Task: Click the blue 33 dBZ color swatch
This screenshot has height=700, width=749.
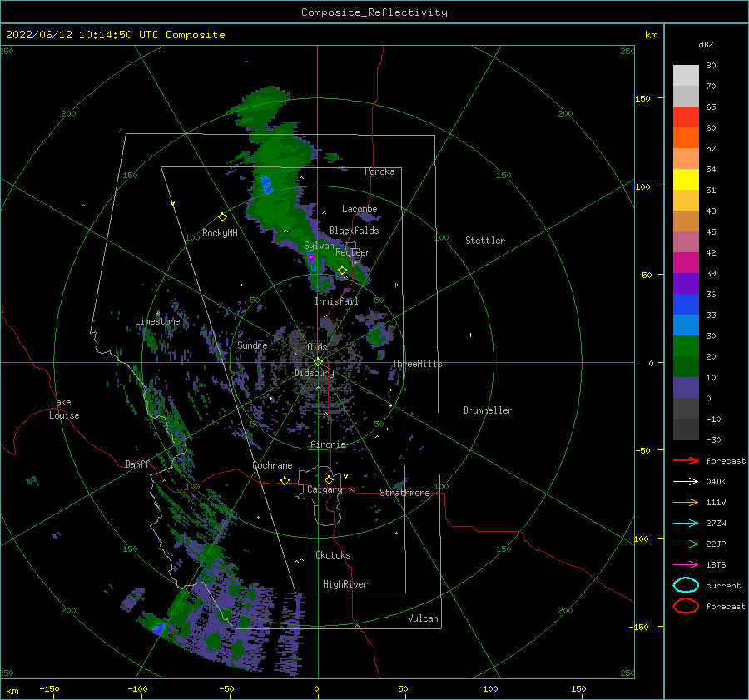Action: tap(686, 305)
